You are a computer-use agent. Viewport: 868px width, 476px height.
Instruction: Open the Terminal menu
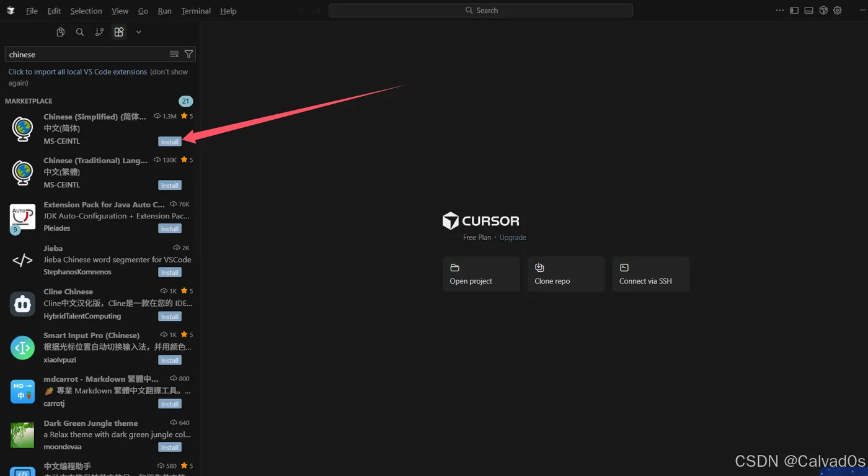(196, 11)
